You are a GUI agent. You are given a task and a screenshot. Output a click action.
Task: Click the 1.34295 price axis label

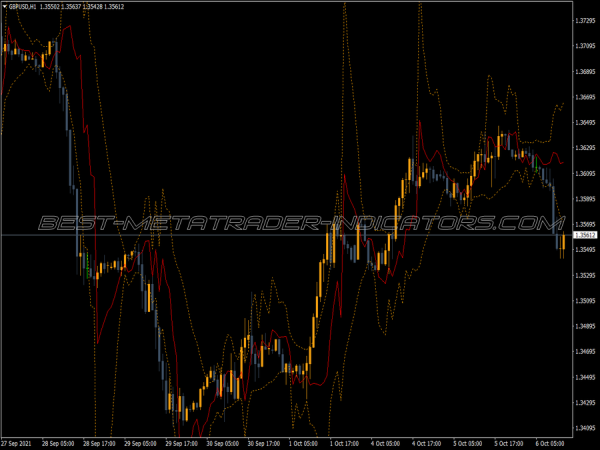click(x=585, y=402)
